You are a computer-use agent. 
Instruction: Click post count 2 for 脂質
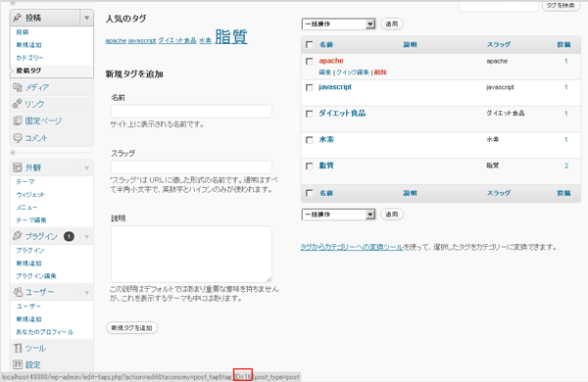click(566, 166)
